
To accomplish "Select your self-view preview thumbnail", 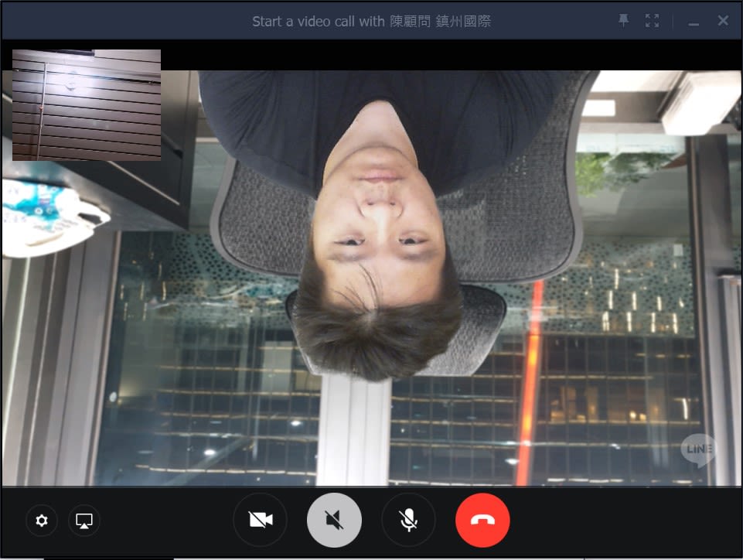I will (87, 102).
